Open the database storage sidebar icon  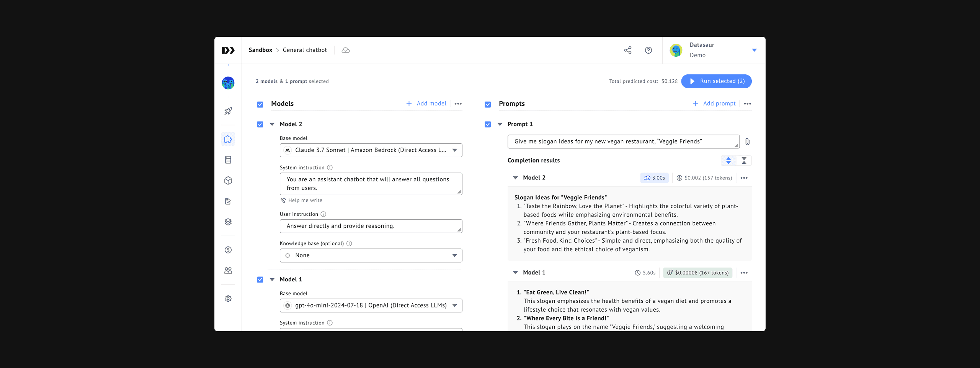[x=228, y=160]
